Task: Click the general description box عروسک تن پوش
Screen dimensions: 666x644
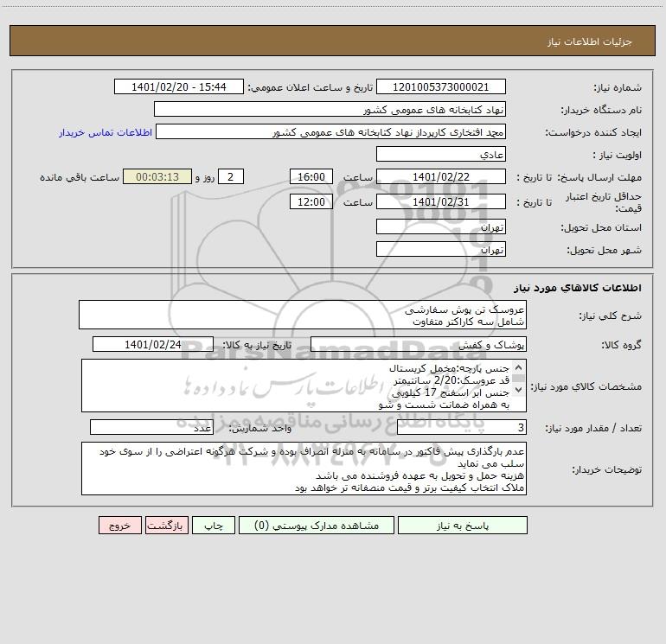Action: point(303,315)
